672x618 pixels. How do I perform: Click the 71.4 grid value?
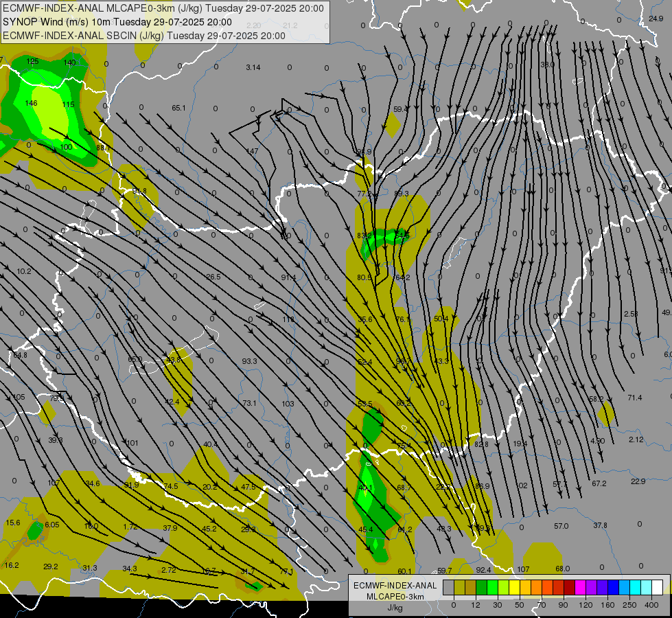coord(635,398)
